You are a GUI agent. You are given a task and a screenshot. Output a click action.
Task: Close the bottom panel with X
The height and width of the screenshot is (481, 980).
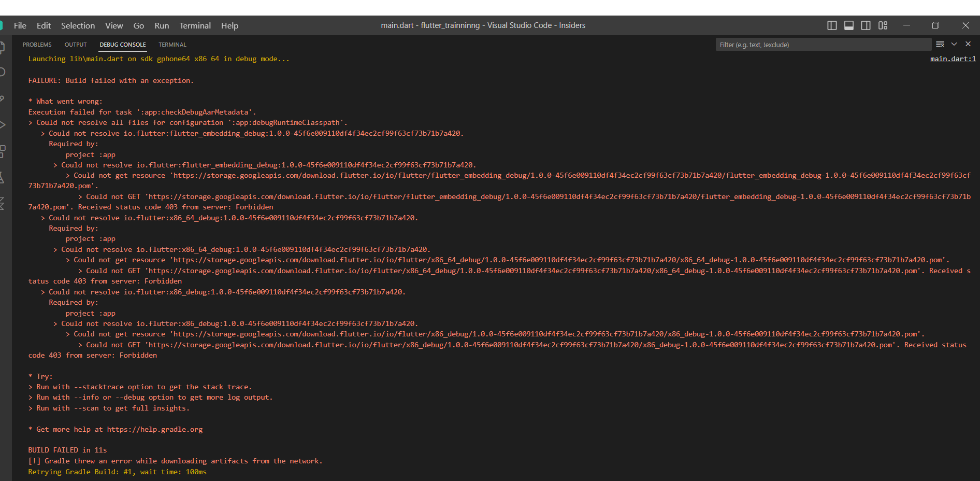click(968, 45)
